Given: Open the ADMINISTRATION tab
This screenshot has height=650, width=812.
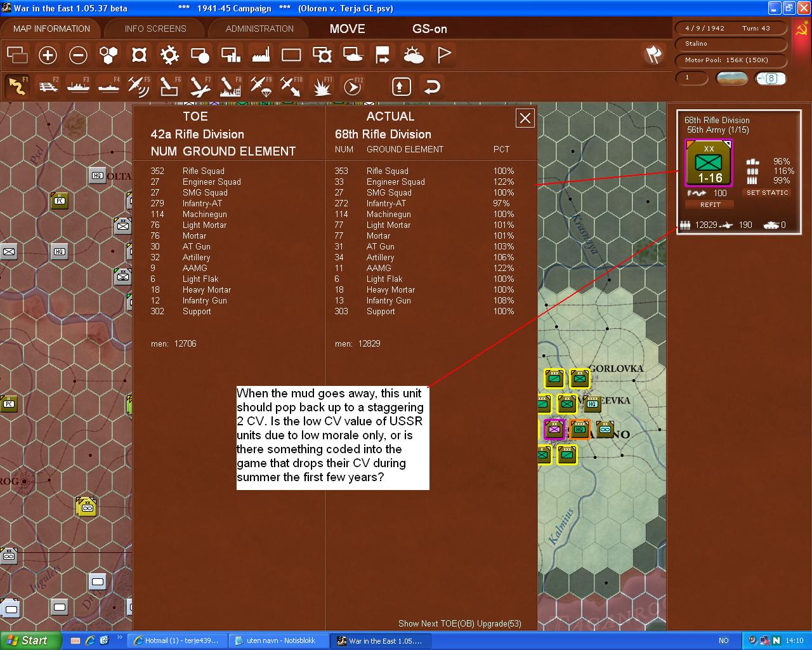Looking at the screenshot, I should [x=259, y=29].
